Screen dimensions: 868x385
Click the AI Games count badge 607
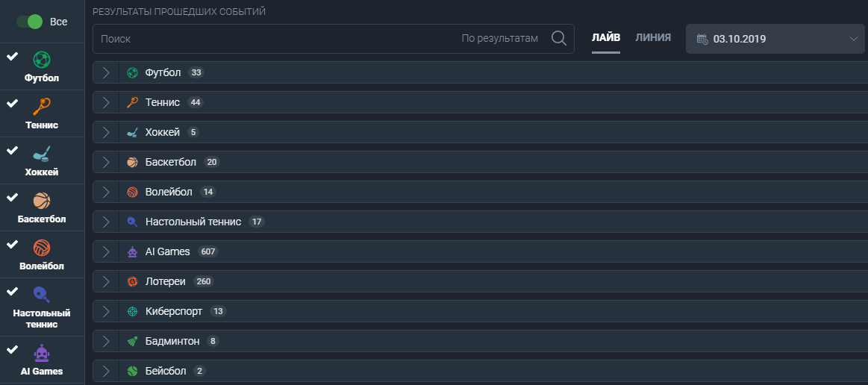pyautogui.click(x=208, y=251)
